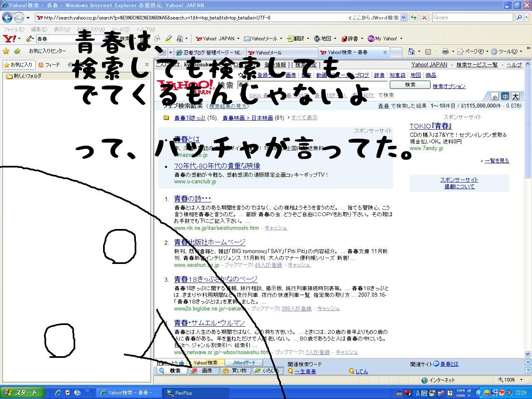Open the 表示(V) menu
The width and height of the screenshot is (532, 399).
62,30
